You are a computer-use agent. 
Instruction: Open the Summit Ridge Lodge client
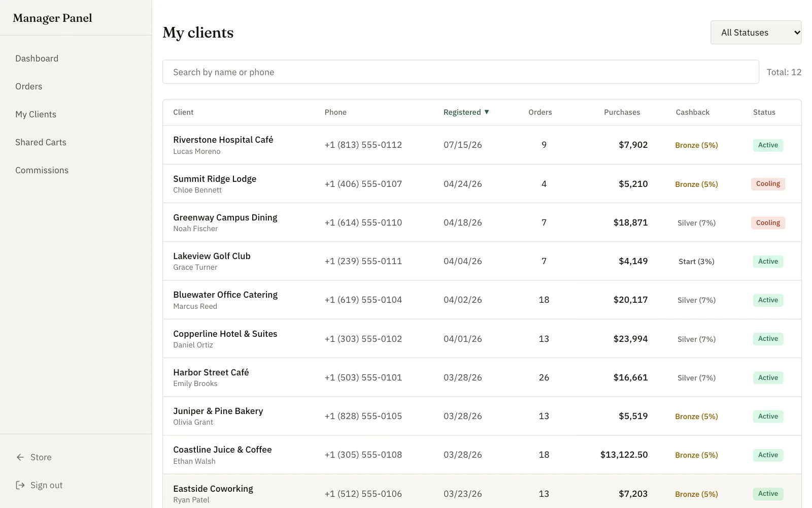tap(482, 184)
